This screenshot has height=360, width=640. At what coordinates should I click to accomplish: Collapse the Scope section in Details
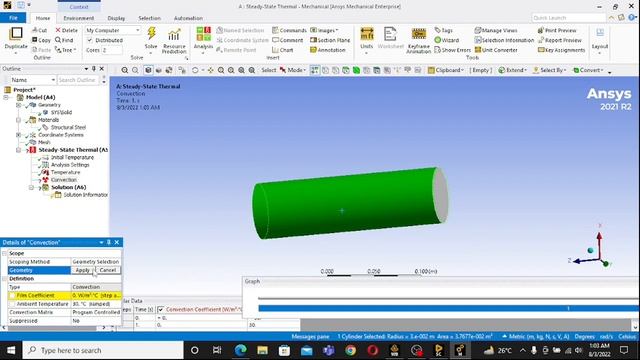coord(4,253)
